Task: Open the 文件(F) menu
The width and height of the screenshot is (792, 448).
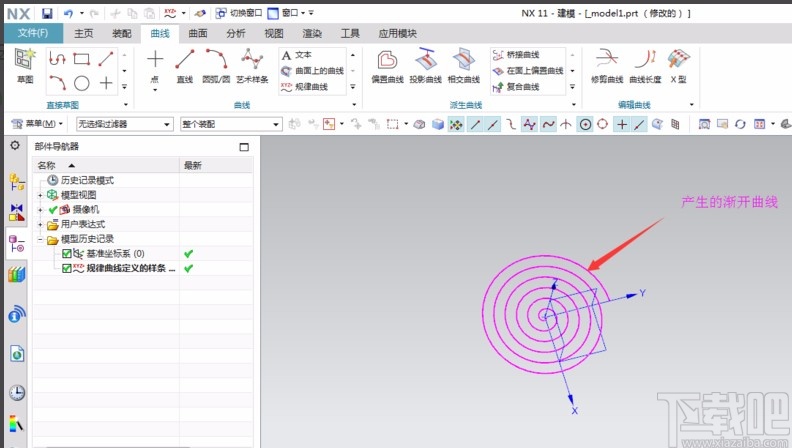Action: click(x=33, y=33)
